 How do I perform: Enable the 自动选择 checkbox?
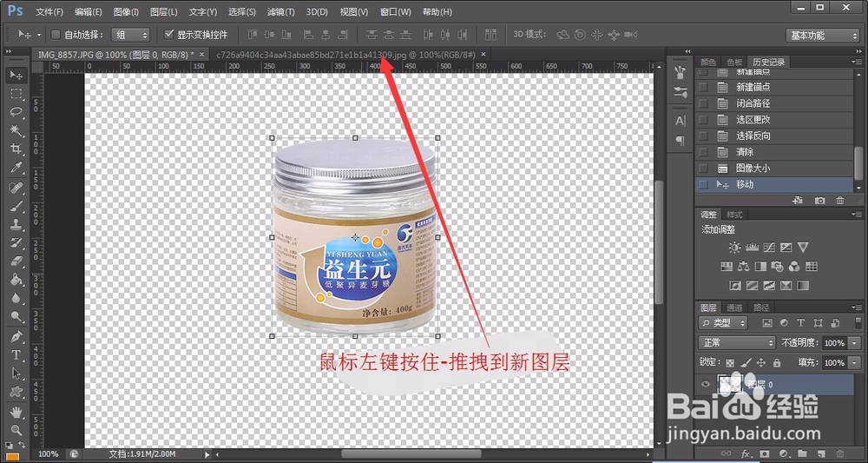(56, 35)
